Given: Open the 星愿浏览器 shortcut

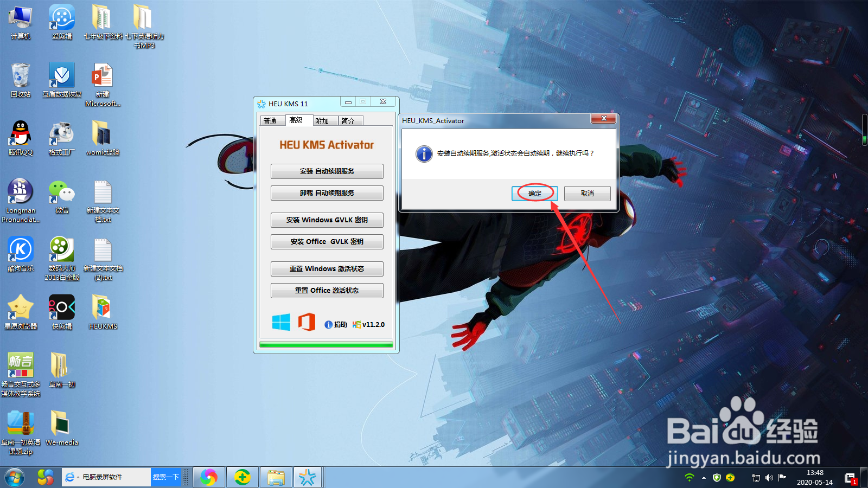Looking at the screenshot, I should 21,313.
